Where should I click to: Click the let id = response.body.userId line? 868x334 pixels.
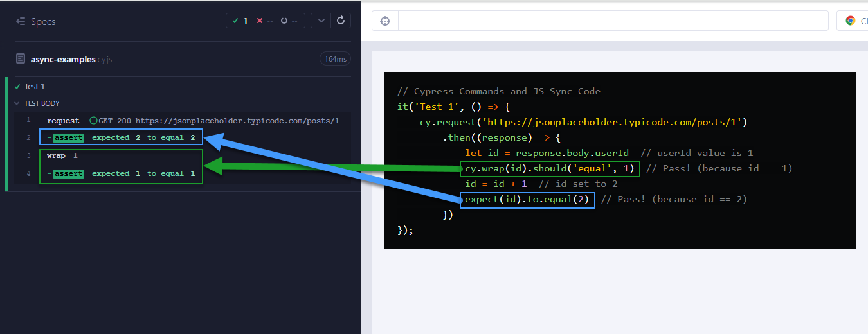(x=547, y=153)
